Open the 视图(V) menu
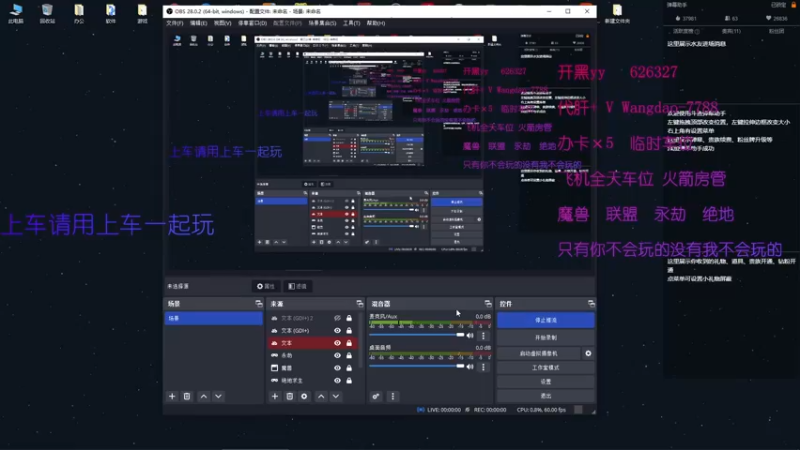Viewport: 800px width, 450px height. pos(222,23)
